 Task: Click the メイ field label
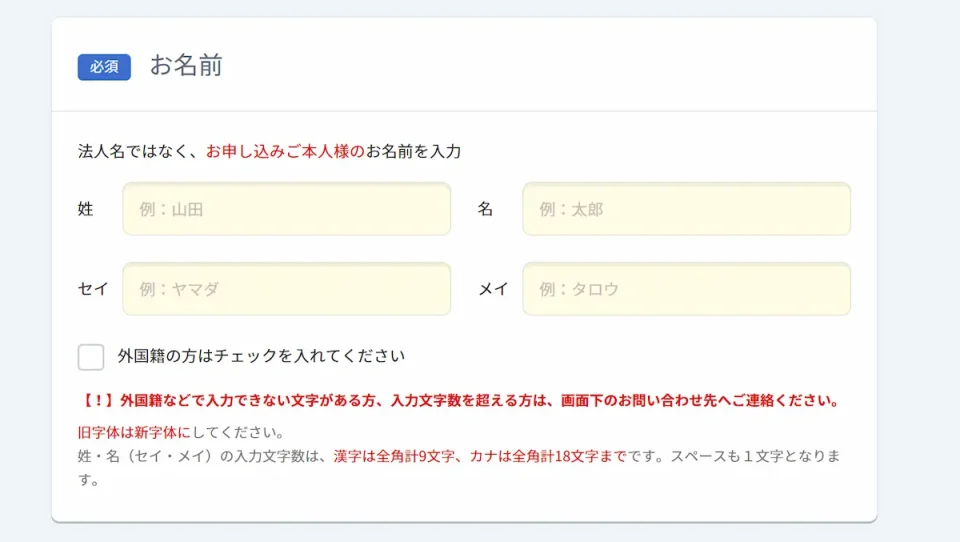(x=493, y=289)
